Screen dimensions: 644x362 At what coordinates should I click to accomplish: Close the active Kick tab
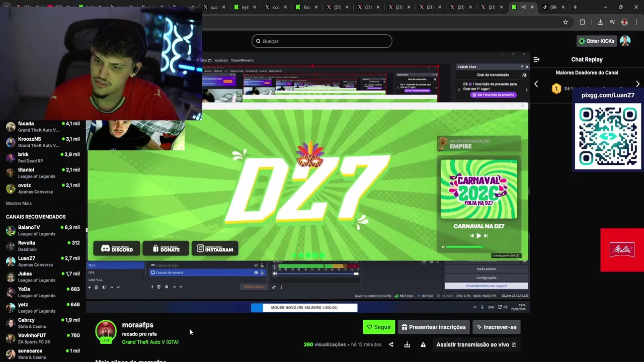(x=532, y=7)
